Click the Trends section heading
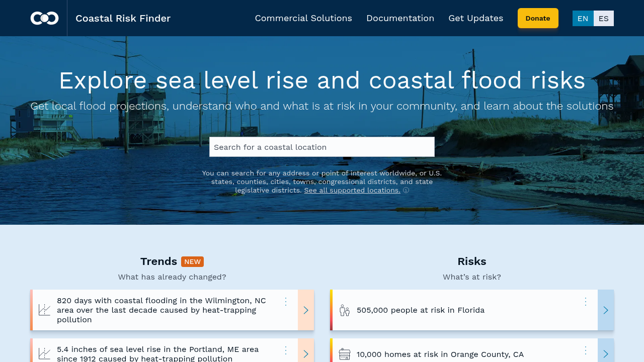This screenshot has height=362, width=644. tap(158, 261)
